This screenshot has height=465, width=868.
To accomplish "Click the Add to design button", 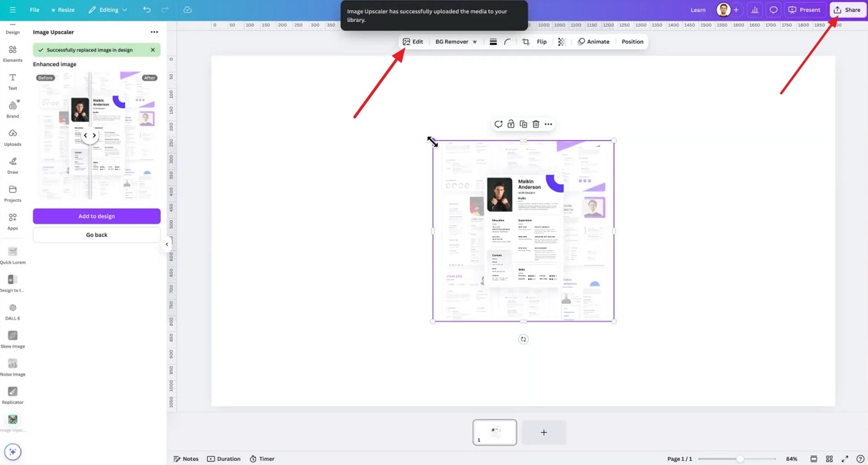I will tap(97, 216).
